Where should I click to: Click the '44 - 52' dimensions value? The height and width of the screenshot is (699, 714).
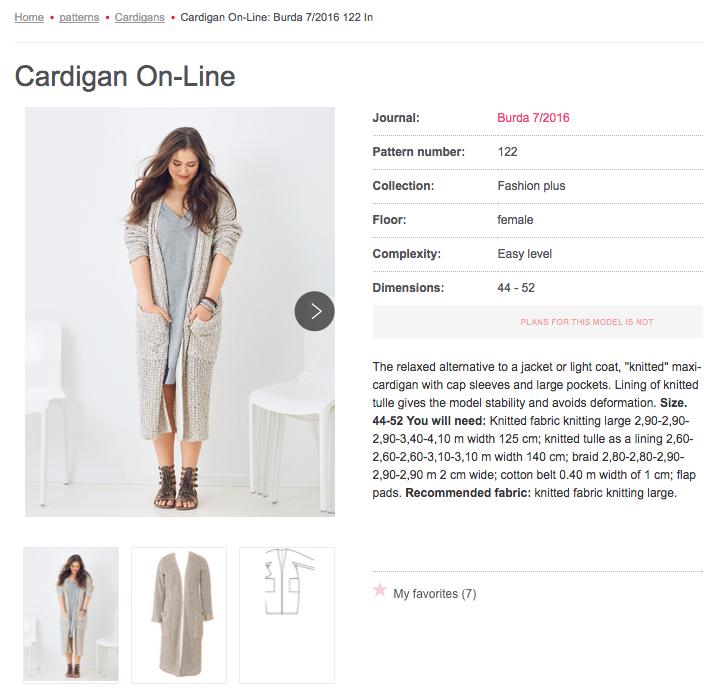[516, 288]
